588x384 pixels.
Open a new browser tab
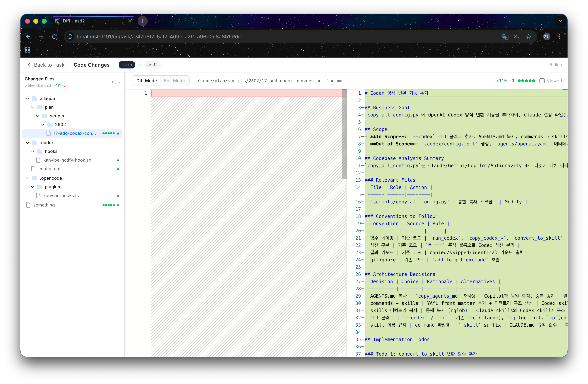click(x=142, y=21)
